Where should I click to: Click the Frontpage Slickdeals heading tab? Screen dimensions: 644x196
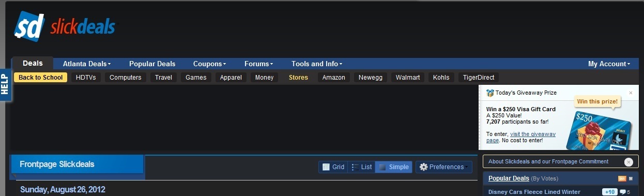(x=77, y=164)
